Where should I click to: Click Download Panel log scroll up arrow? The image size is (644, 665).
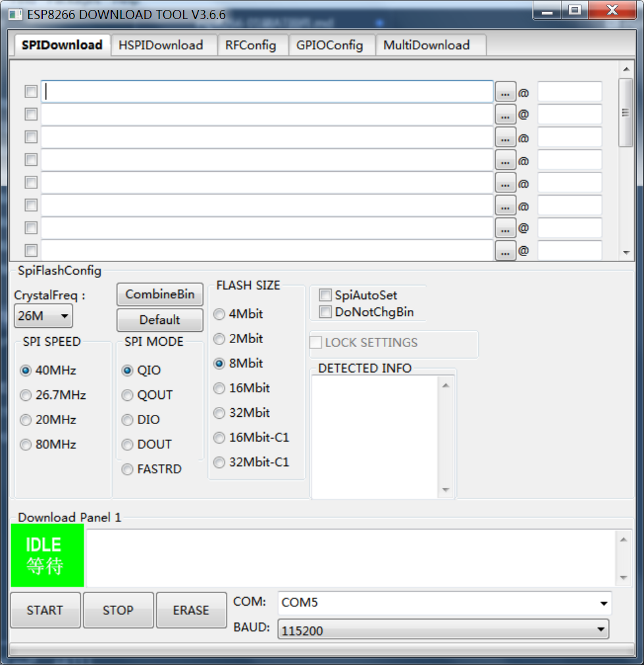[624, 539]
